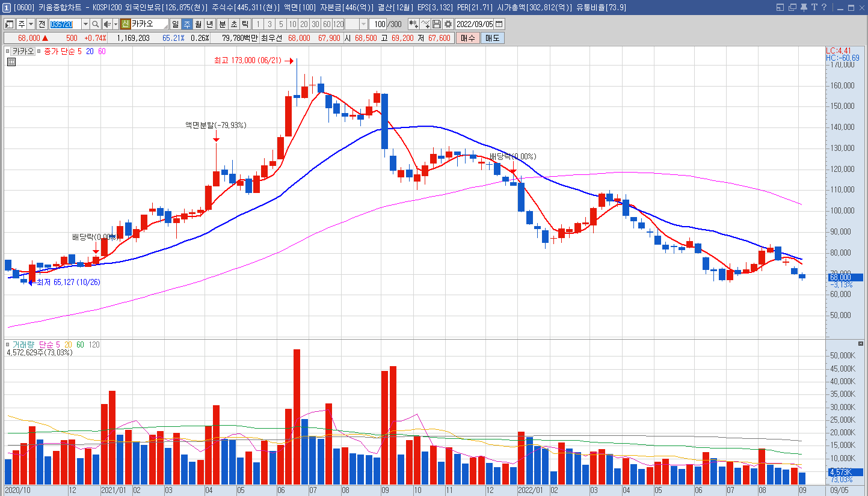Select interval value 1

click(x=258, y=24)
